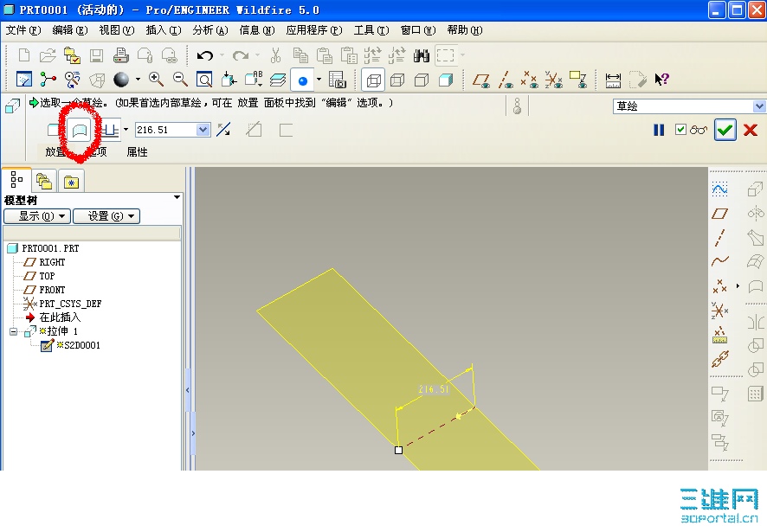Viewport: 767px width, 532px height.
Task: Collapse the navigator with the side arrow
Action: tap(188, 390)
